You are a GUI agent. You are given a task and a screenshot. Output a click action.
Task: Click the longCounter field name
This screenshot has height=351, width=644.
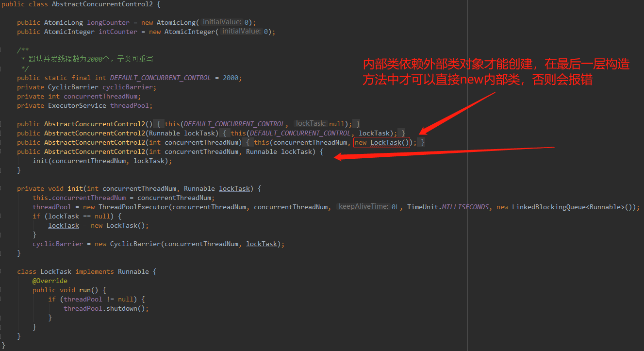(x=108, y=22)
